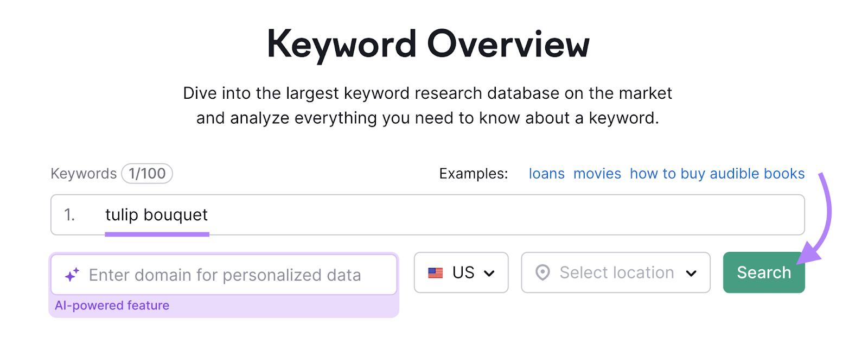Open the loans example keyword
The height and width of the screenshot is (343, 868).
coord(546,173)
